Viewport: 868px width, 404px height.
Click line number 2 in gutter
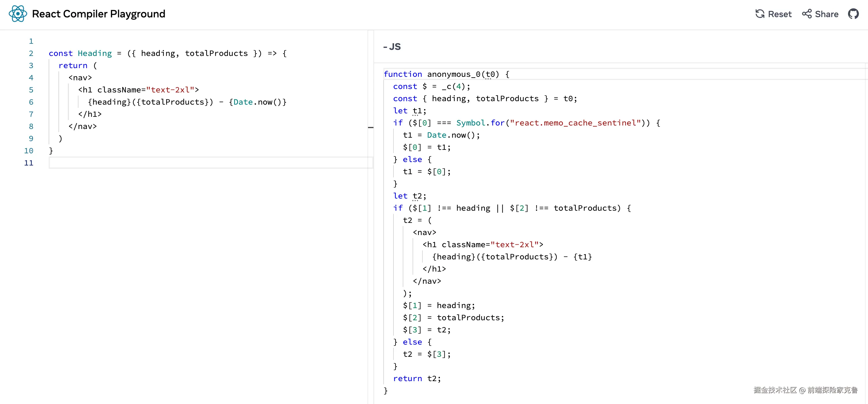click(31, 53)
